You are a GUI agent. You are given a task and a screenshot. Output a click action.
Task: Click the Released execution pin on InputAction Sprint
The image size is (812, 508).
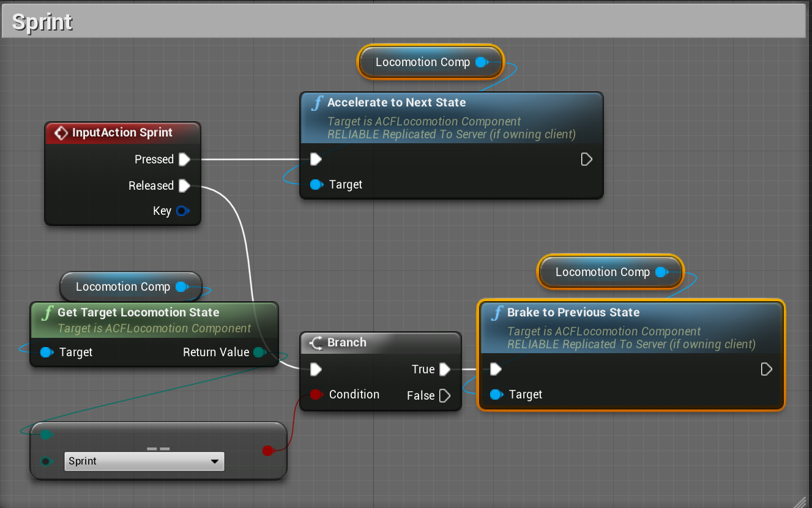coord(184,185)
